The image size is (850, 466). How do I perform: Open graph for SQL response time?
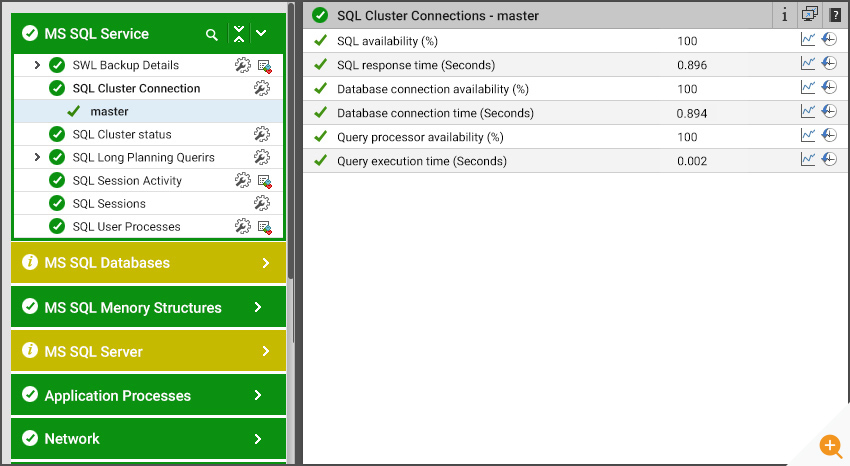tap(808, 63)
